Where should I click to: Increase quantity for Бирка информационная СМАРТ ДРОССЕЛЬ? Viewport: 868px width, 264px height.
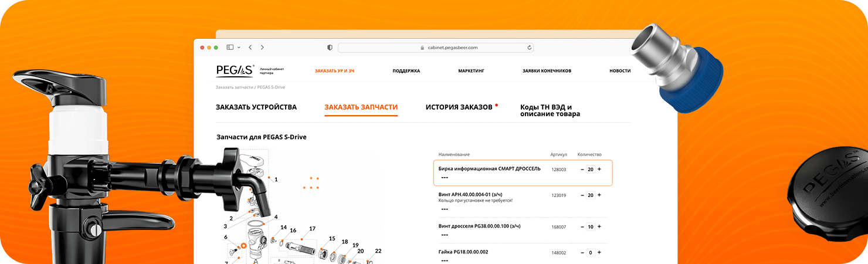point(599,169)
